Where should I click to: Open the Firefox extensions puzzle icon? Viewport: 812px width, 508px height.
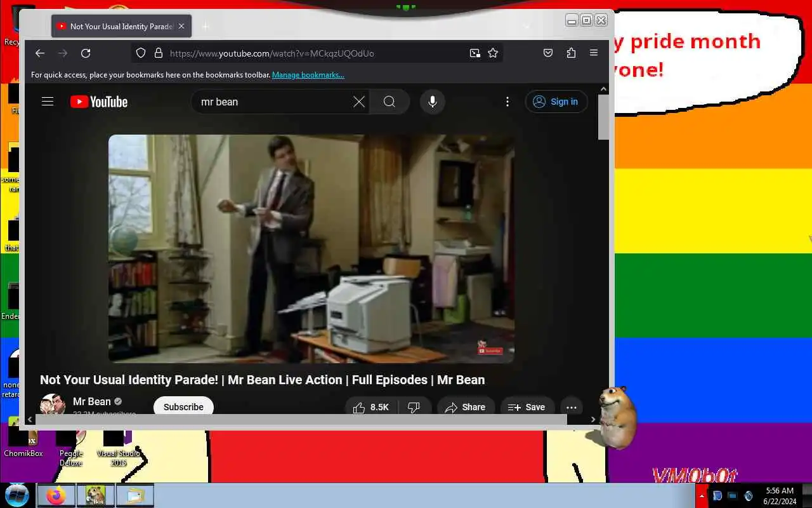click(x=571, y=53)
